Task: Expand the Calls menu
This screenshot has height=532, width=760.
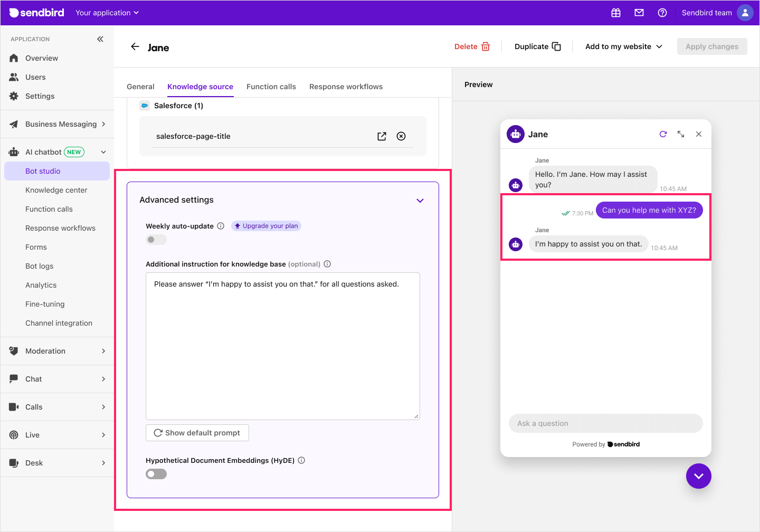Action: coord(103,407)
